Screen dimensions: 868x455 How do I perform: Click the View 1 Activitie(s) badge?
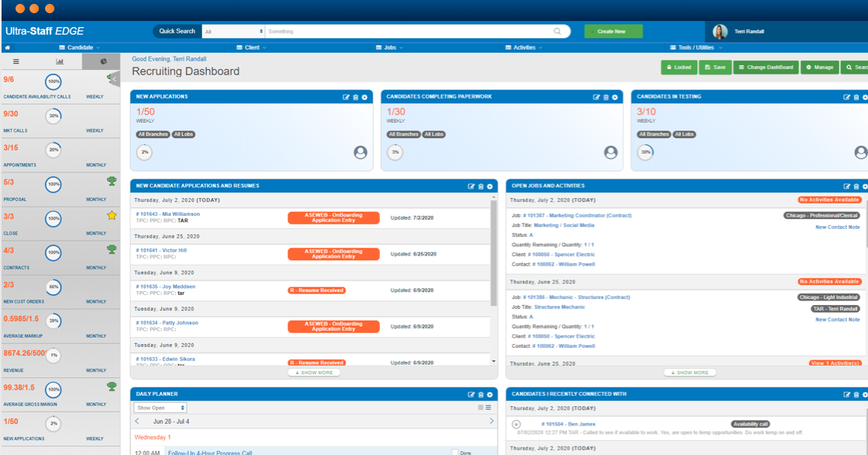(x=835, y=363)
